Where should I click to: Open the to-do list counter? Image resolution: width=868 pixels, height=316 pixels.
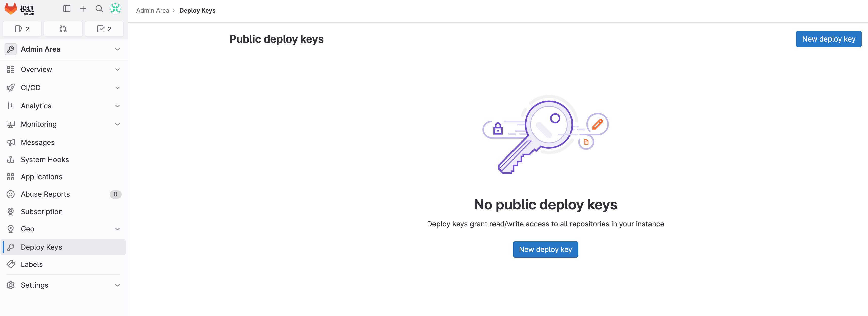pos(104,29)
